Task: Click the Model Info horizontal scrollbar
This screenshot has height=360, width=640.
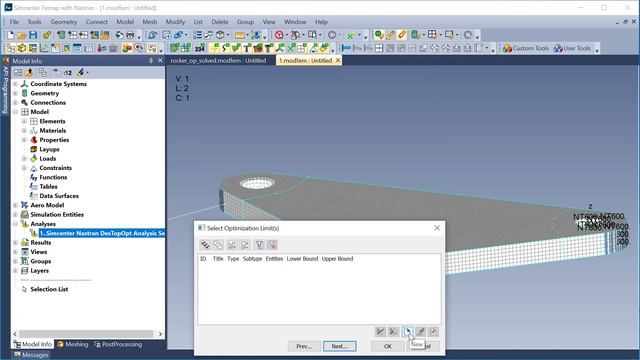Action: [x=86, y=334]
